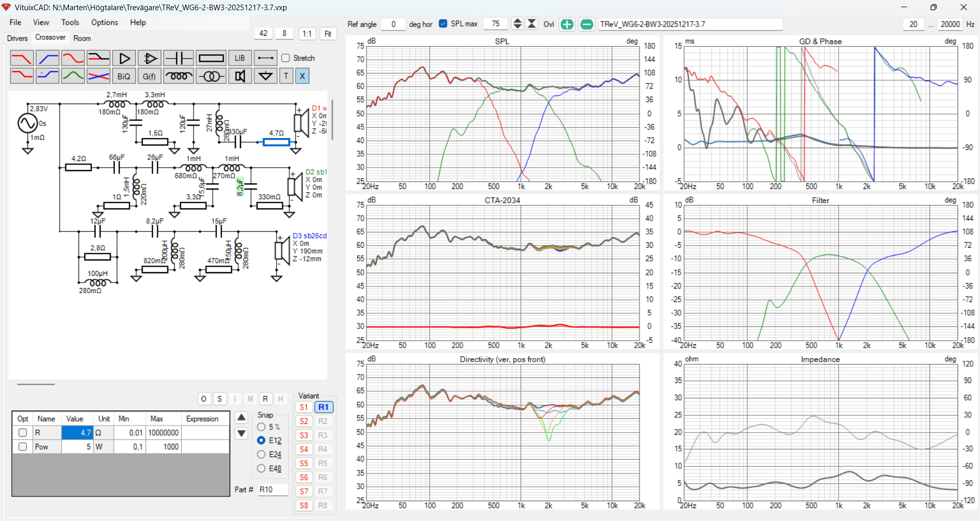Select the resistor component tool

211,58
